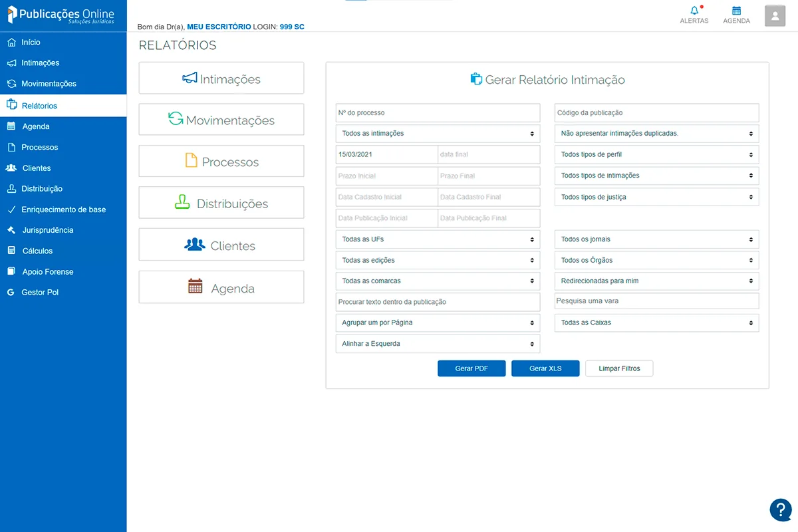Click the Publicações Online logo
Viewport: 798px width, 532px height.
pyautogui.click(x=61, y=16)
